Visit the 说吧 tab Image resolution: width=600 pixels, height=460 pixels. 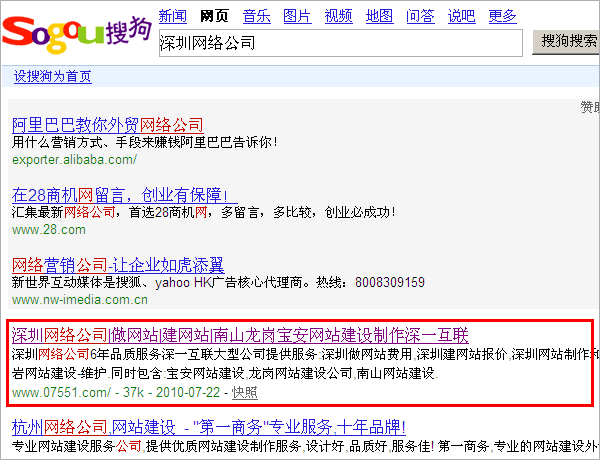(x=461, y=15)
